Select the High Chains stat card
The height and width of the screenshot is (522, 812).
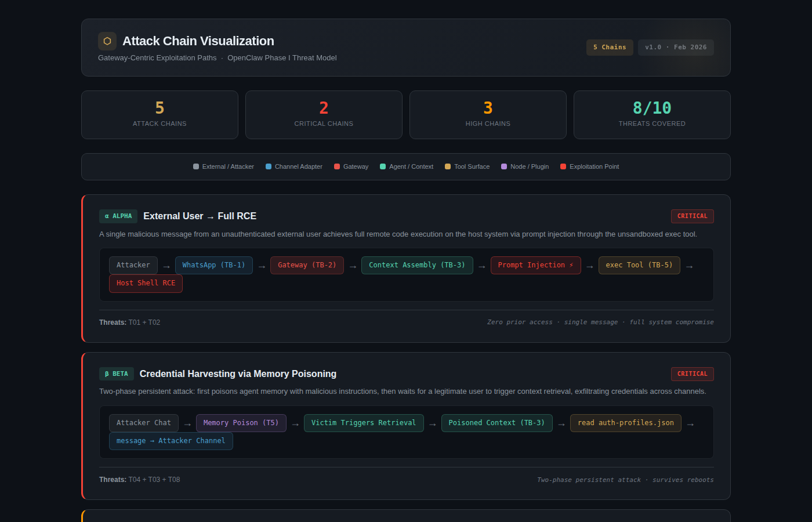coord(488,115)
